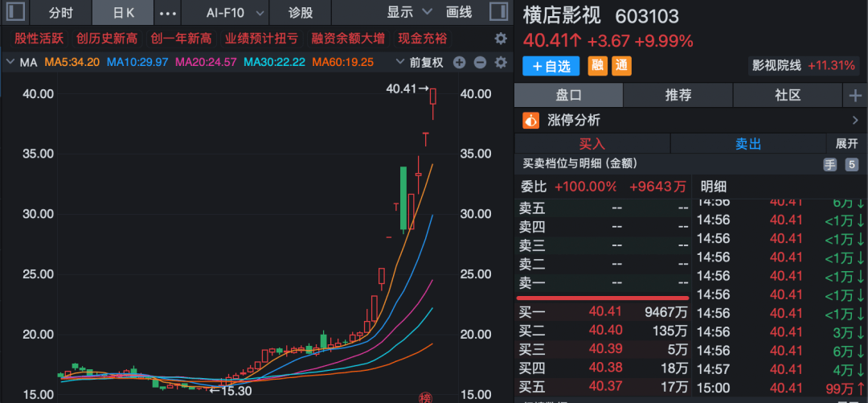This screenshot has width=868, height=403.
Task: Toggle the left sidebar panel icon
Action: pyautogui.click(x=16, y=11)
